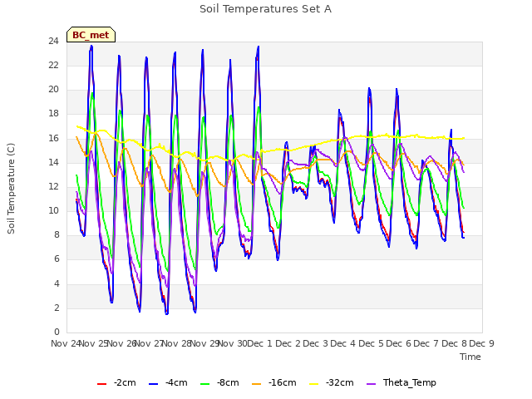
Task: Click the green -8cm legend color swatch
Action: click(x=205, y=384)
